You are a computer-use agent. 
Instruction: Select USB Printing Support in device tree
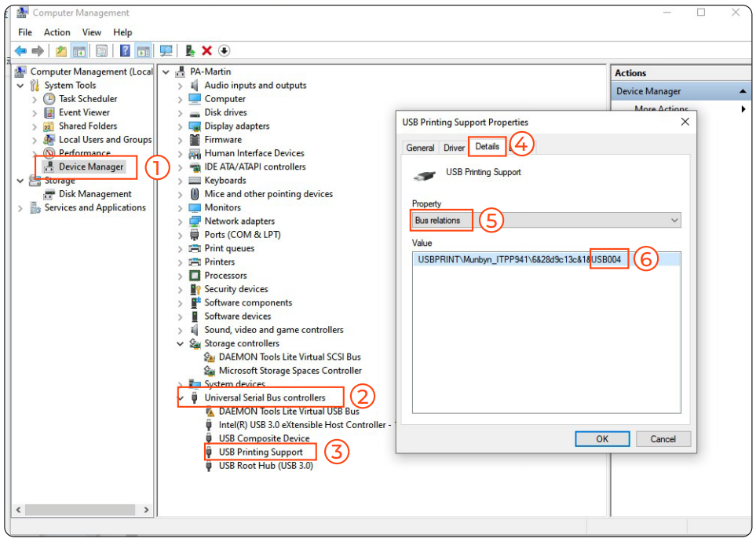260,452
